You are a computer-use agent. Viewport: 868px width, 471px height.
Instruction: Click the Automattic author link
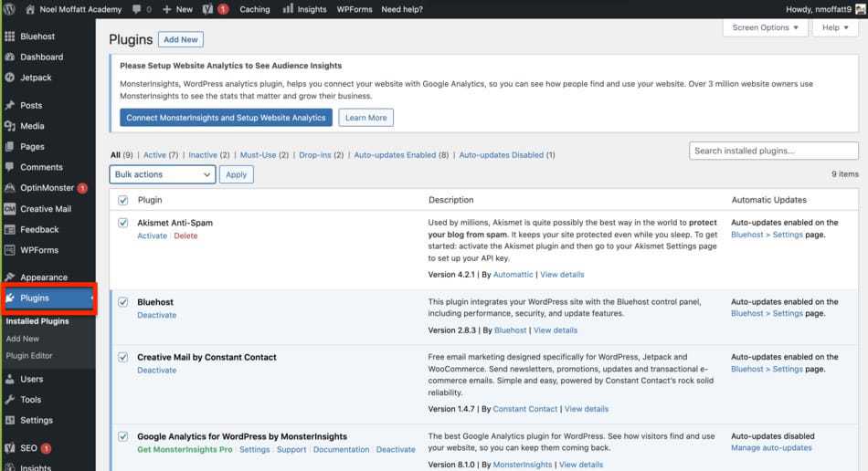pos(513,274)
